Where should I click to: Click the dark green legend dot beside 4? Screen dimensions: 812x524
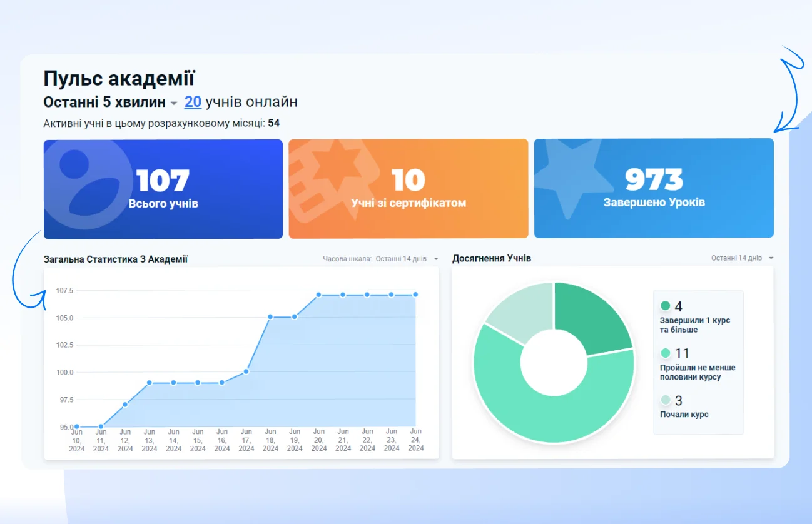[x=665, y=306]
